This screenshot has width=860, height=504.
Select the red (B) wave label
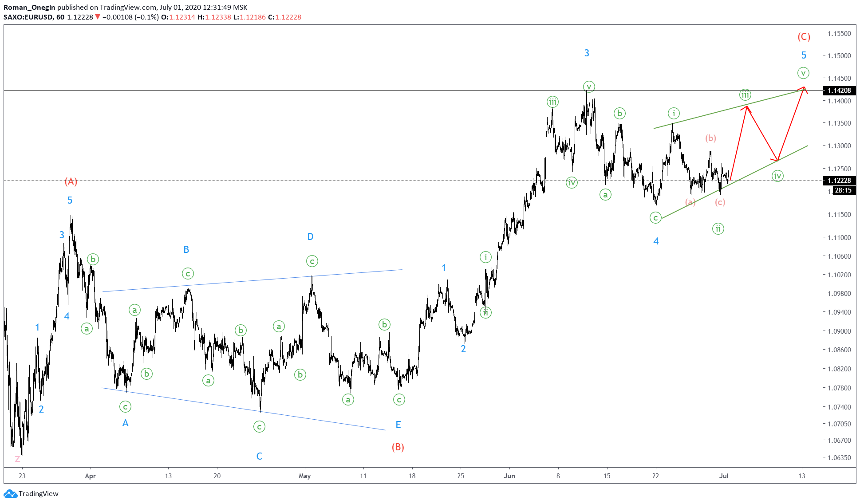coord(398,447)
